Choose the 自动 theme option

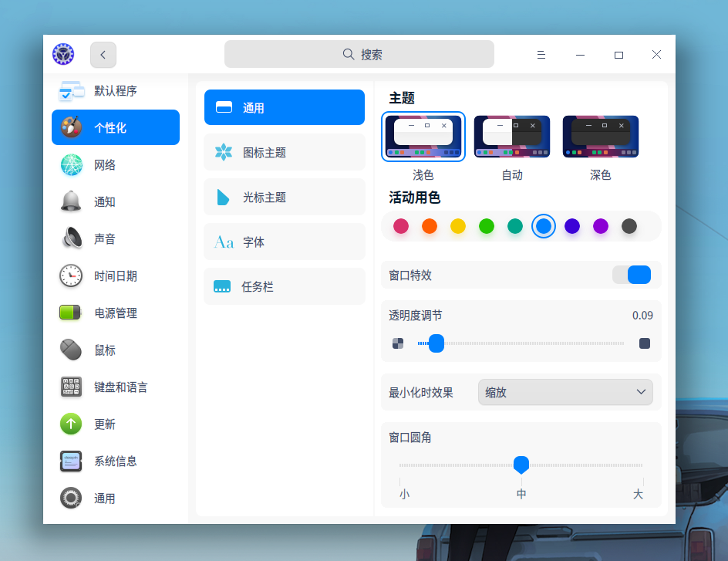(512, 135)
